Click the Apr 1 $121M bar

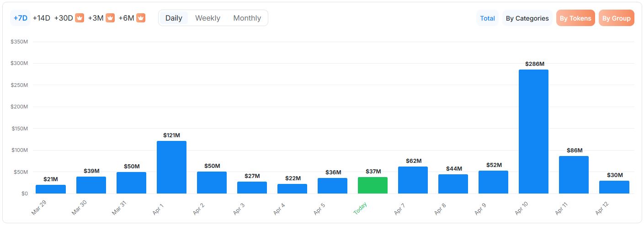coord(171,167)
